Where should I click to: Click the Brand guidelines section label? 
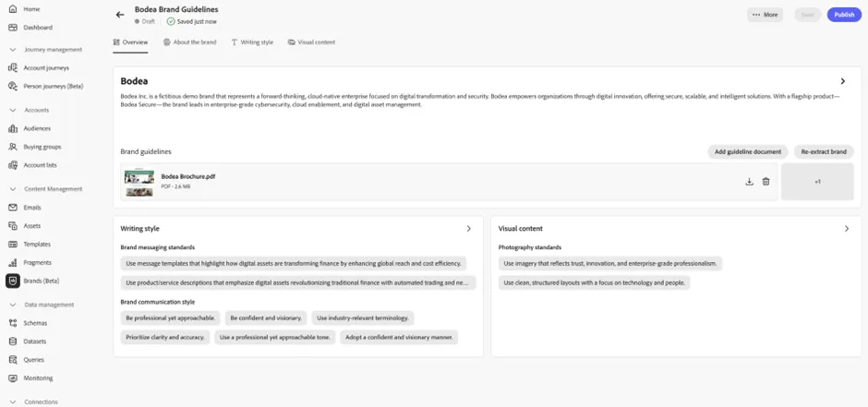(146, 151)
